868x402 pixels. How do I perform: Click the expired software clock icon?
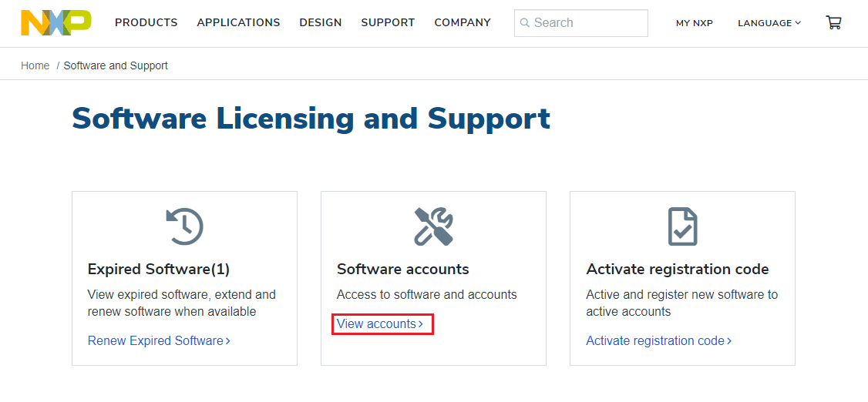click(184, 226)
